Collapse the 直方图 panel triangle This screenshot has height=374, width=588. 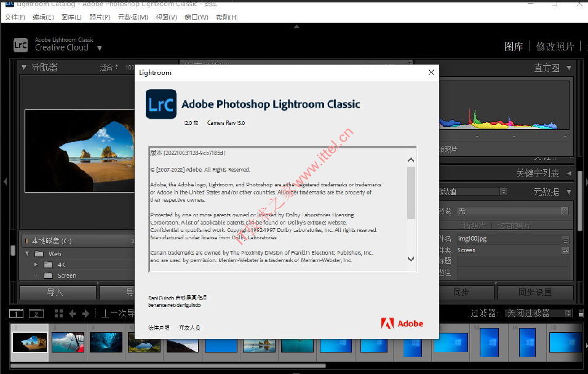tap(569, 68)
